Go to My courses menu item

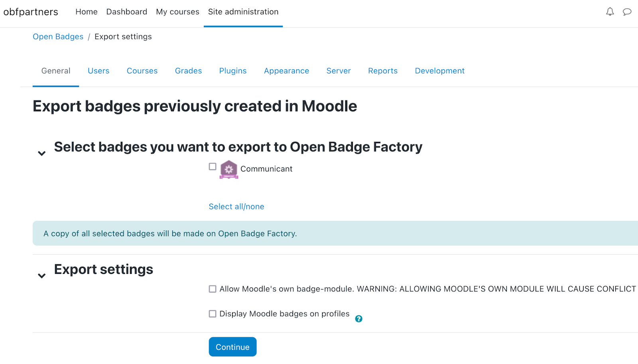pos(177,12)
